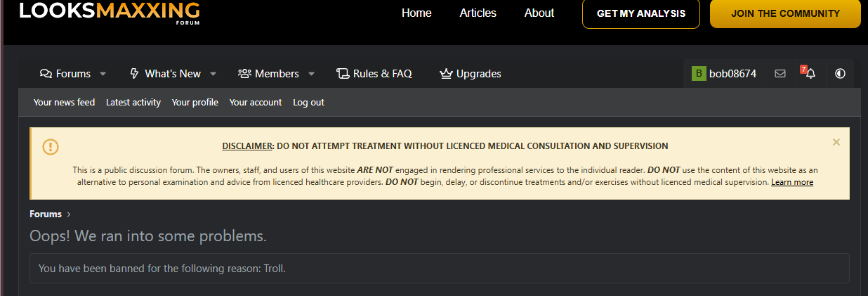Toggle the dark/light style variation icon
Screen dimensions: 868x296
840,73
